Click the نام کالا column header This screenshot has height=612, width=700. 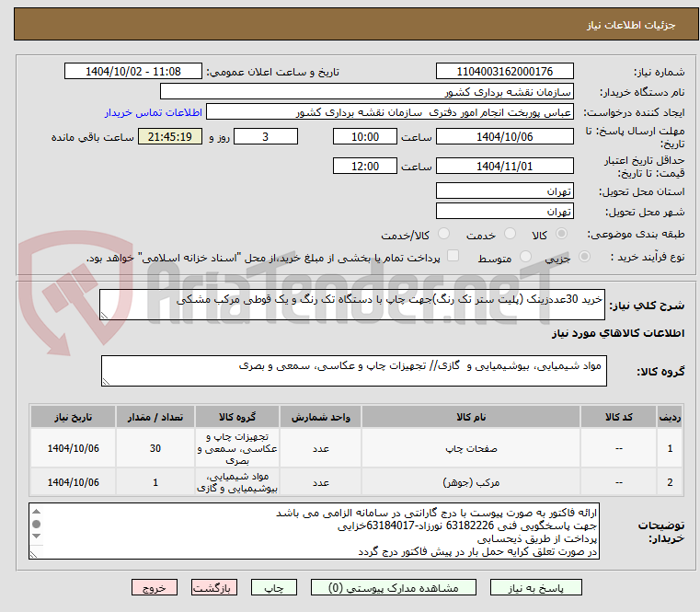point(471,417)
